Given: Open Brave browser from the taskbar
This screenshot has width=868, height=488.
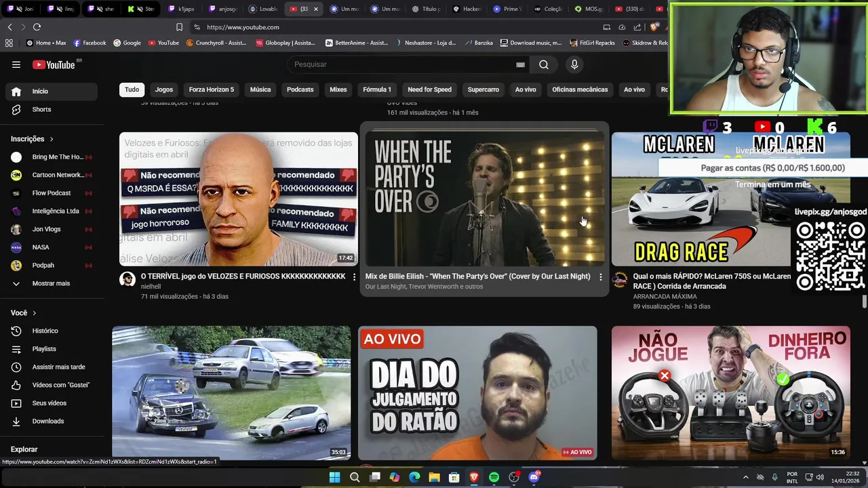Looking at the screenshot, I should 474,477.
